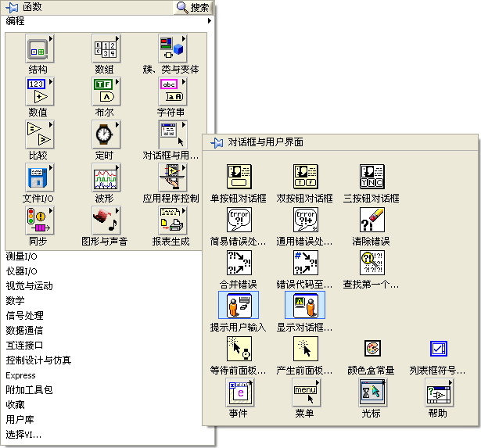Open the 数学 category entry

(x=16, y=301)
